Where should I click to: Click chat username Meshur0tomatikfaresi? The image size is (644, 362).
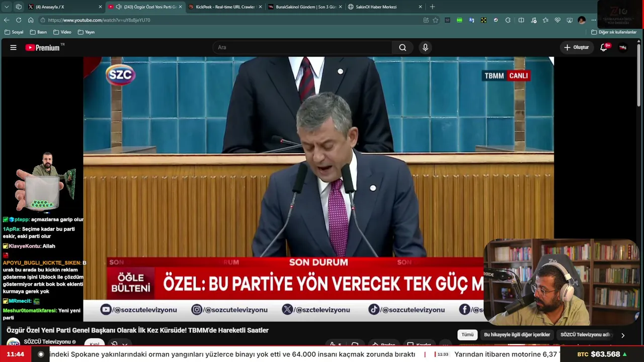tap(29, 311)
